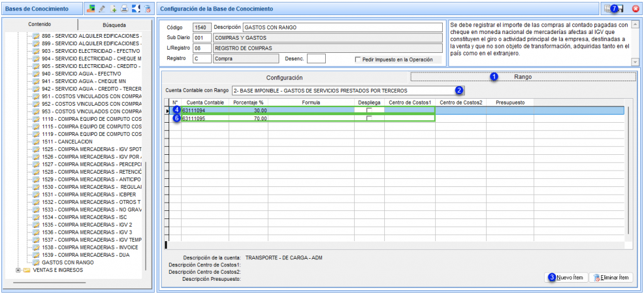Click the Sub Diario code field 001

coord(202,38)
